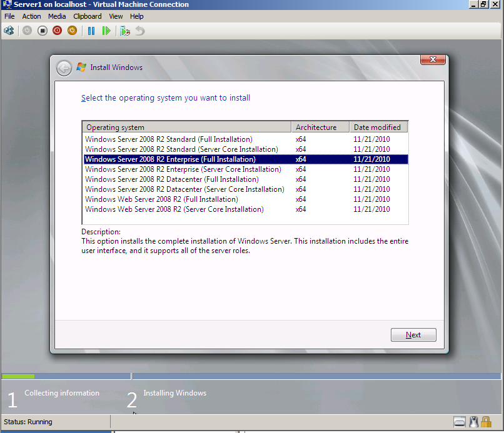The image size is (504, 433).
Task: Open the Clipboard menu
Action: click(88, 16)
